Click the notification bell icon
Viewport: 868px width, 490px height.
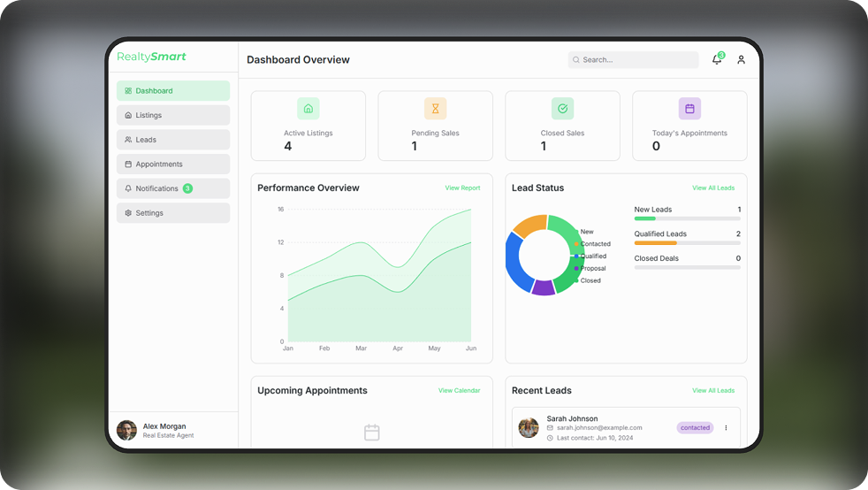[x=717, y=59]
